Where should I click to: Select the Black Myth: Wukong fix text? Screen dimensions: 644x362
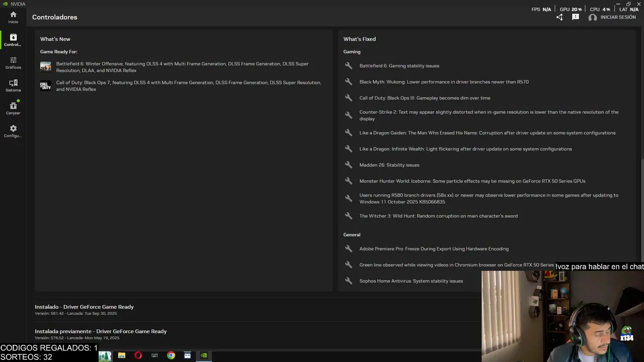pyautogui.click(x=444, y=82)
